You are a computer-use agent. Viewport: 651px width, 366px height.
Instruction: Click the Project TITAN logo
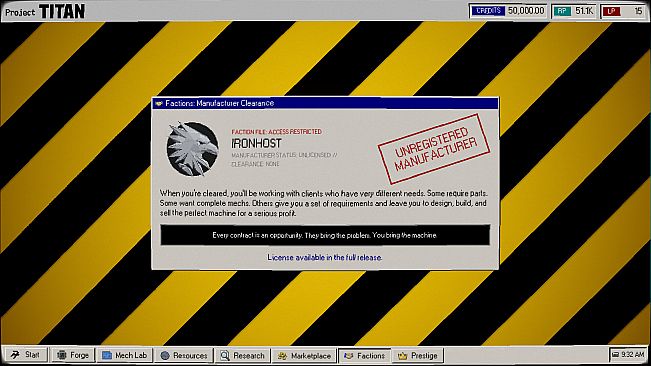45,11
